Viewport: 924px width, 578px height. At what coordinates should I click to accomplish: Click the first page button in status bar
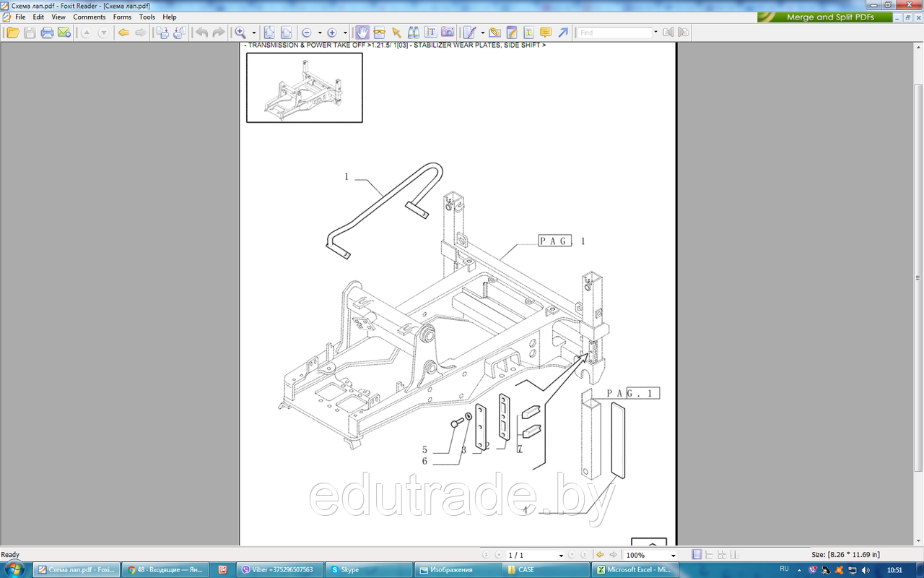pos(487,555)
